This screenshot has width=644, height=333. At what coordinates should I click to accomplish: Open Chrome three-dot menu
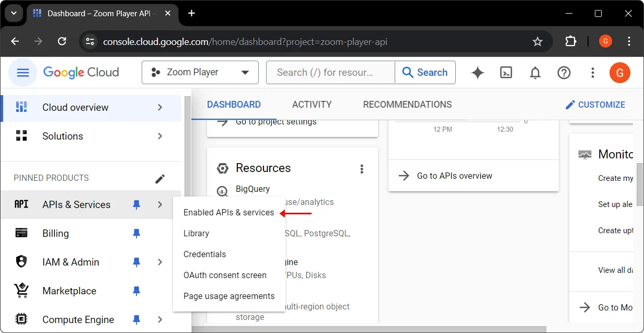(x=629, y=41)
